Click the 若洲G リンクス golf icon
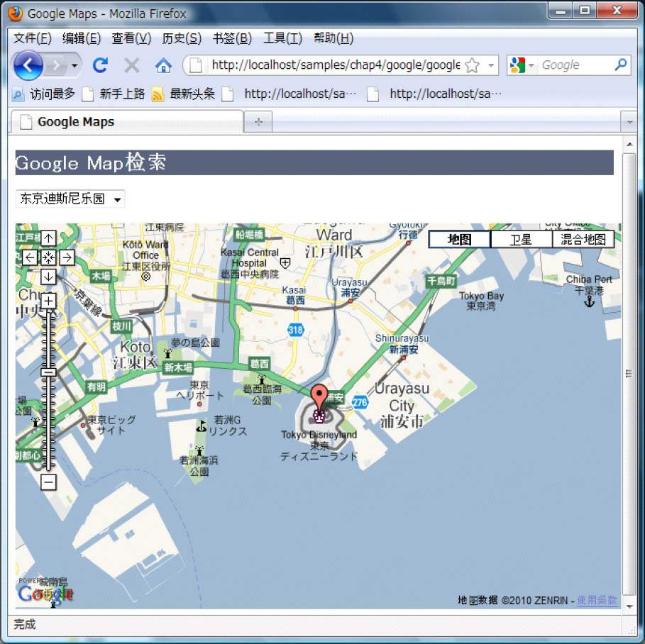The width and height of the screenshot is (645, 644). point(201,426)
